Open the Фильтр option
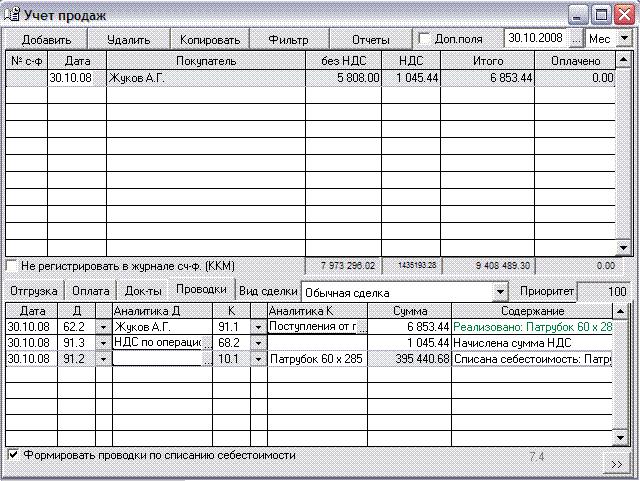640x481 pixels. pos(289,40)
